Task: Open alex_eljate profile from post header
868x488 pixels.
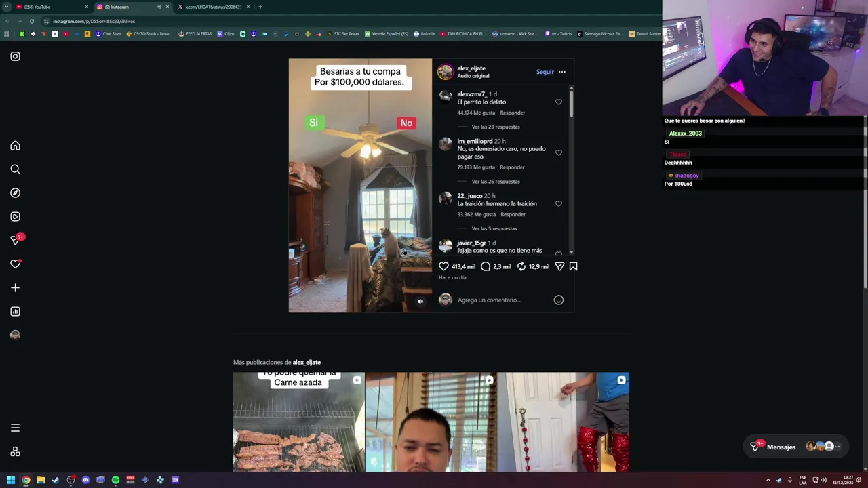Action: click(x=471, y=68)
